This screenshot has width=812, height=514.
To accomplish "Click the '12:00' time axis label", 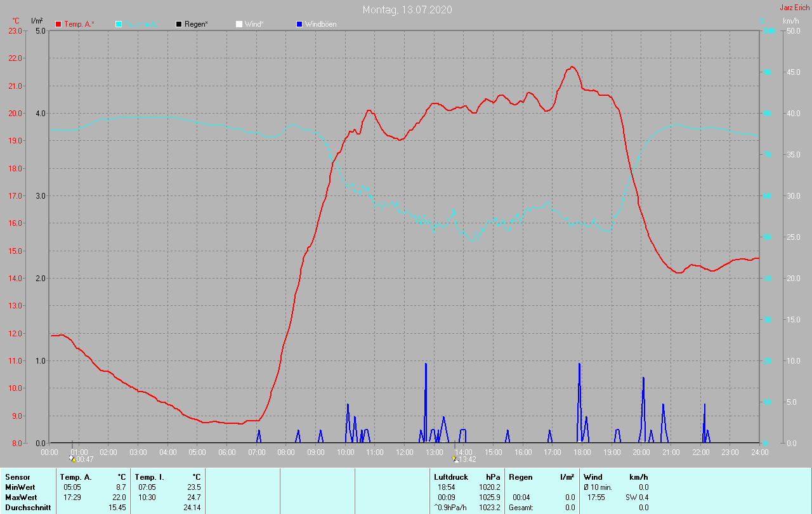I will pos(404,452).
